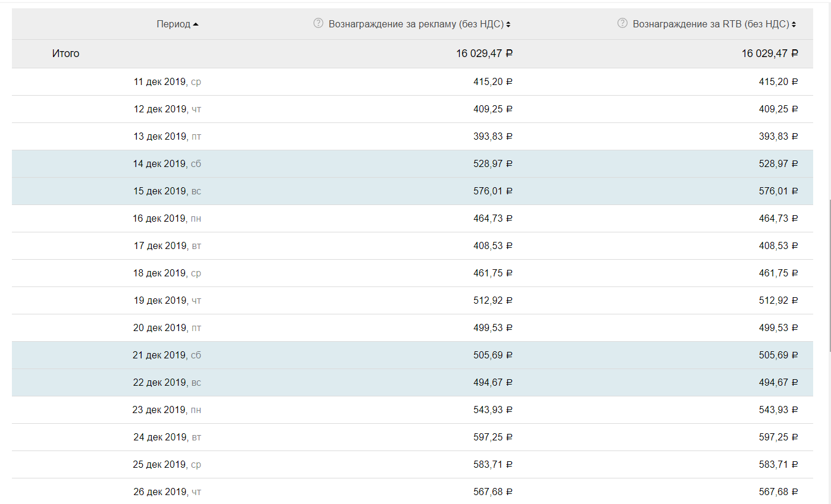831x504 pixels.
Task: Click the 576,01 ₽ RTB reward value
Action: click(778, 191)
